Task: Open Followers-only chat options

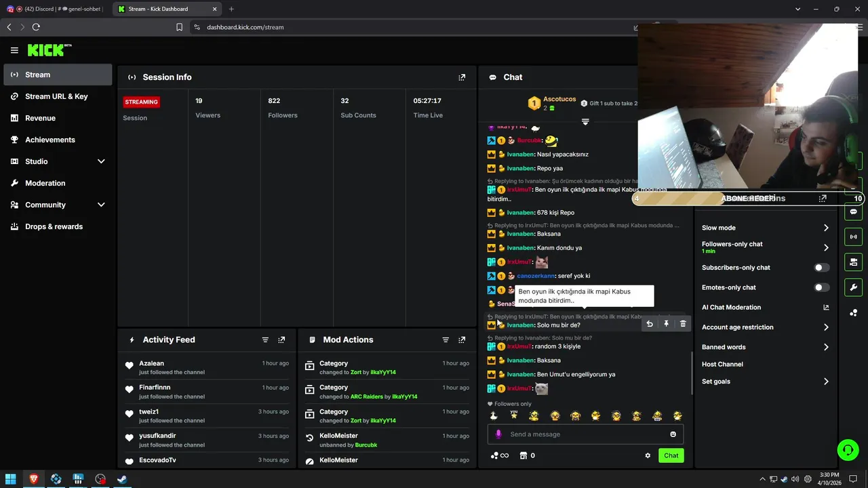Action: pos(765,247)
